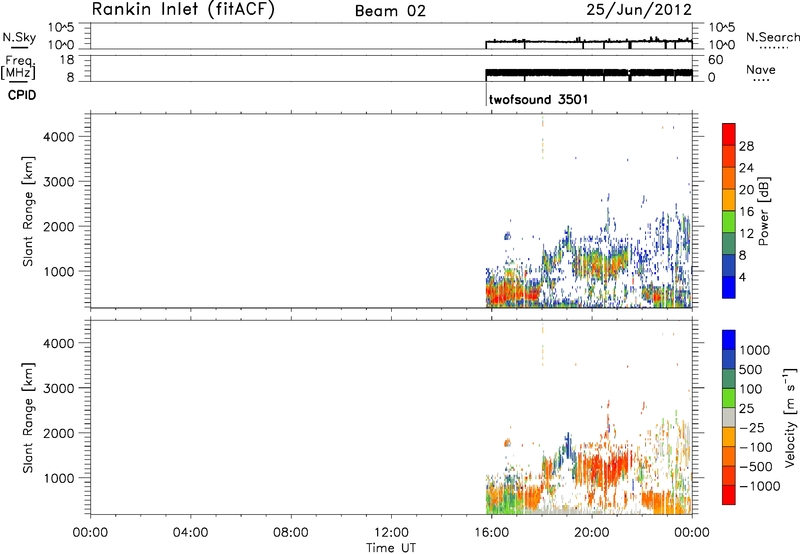Viewport: 800px width, 554px height.
Task: Click the left 10^5 label on the sky noise axis
Action: [x=62, y=27]
